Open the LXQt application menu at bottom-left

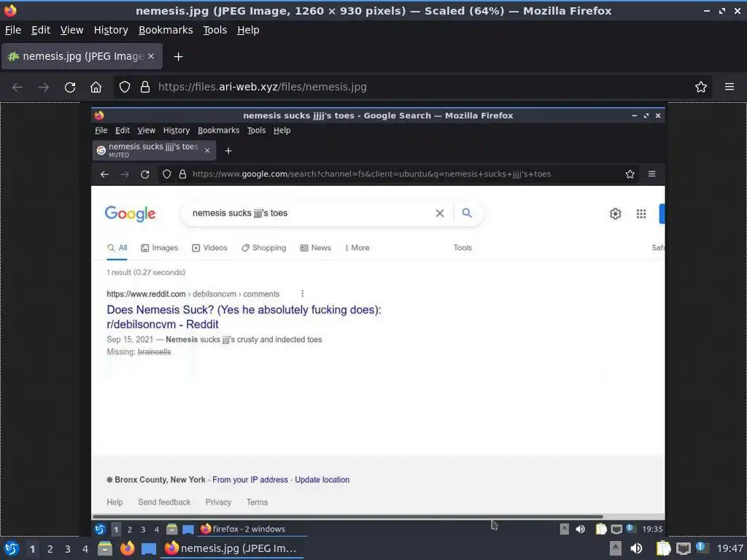[12, 548]
